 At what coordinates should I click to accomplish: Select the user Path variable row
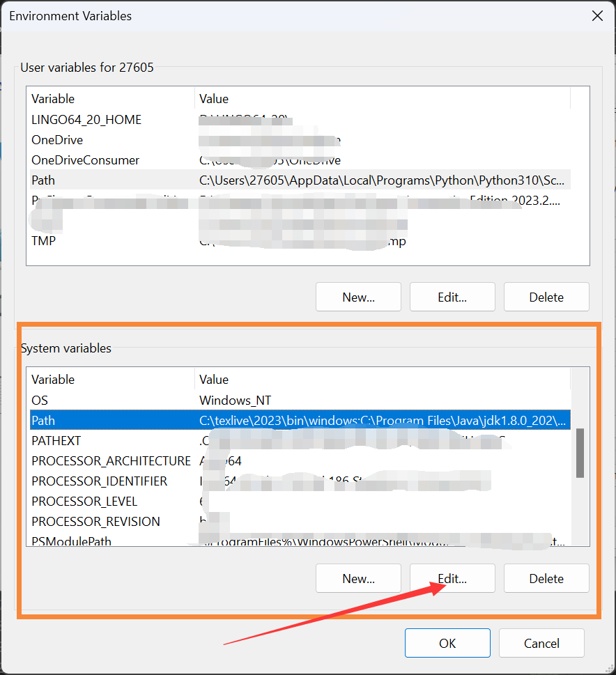300,180
